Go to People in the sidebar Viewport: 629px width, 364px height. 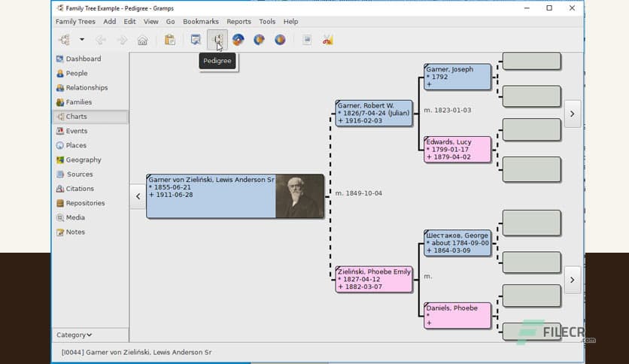(76, 74)
